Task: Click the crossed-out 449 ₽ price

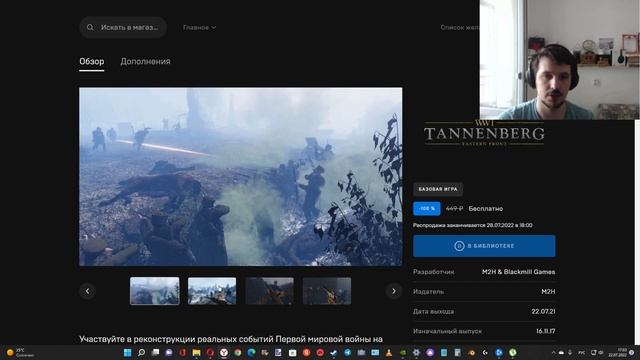Action: 454,209
